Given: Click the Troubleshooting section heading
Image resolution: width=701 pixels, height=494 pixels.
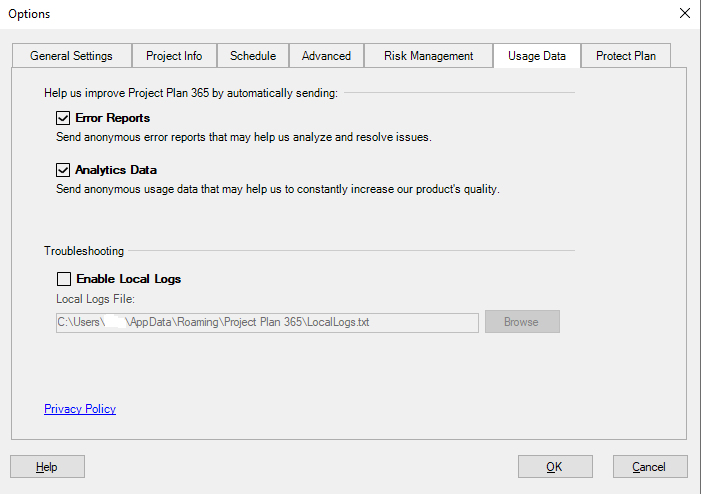Looking at the screenshot, I should (84, 251).
